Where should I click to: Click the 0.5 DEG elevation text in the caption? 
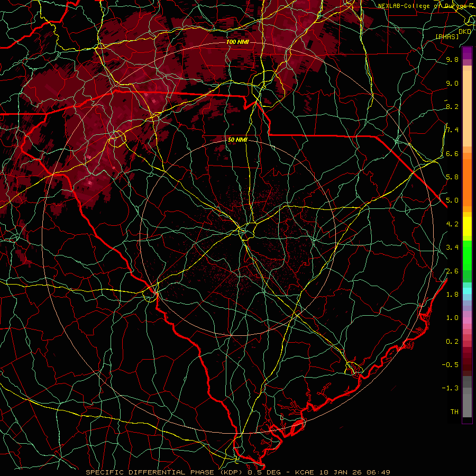pos(263,472)
